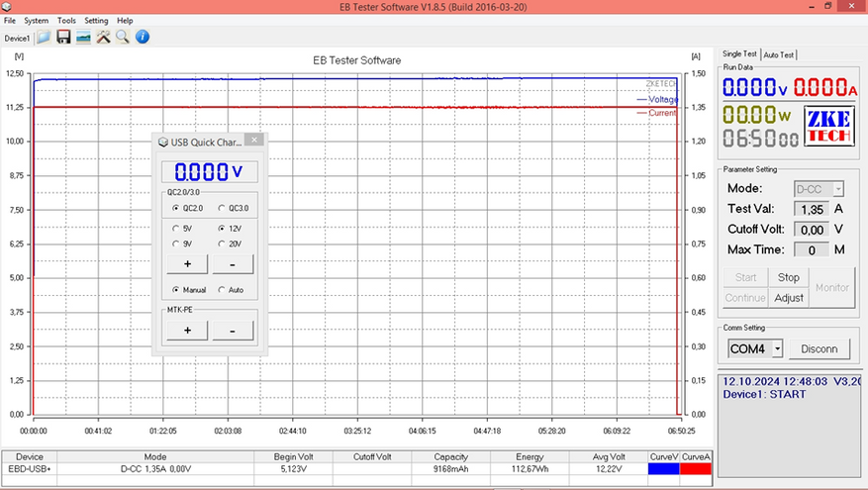This screenshot has height=490, width=868.
Task: Click the save curve image icon
Action: coord(83,38)
